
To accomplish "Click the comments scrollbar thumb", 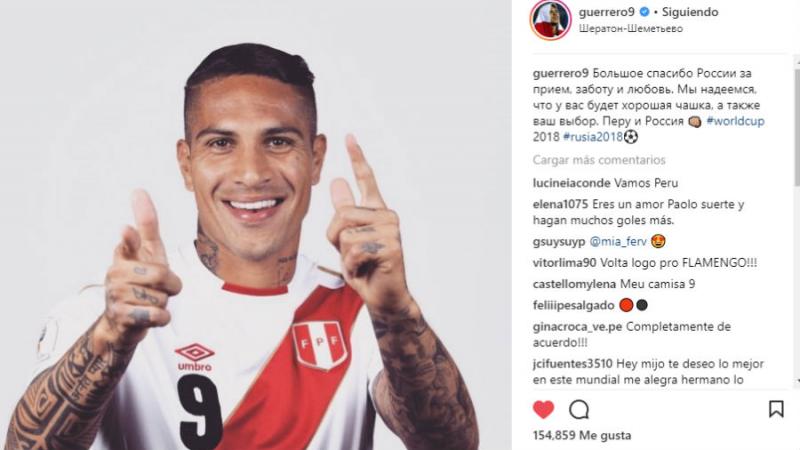I will [796, 126].
